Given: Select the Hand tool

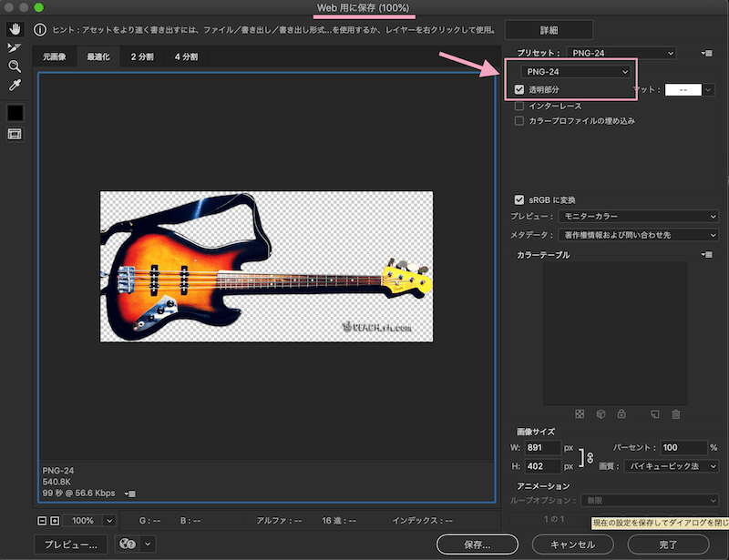Looking at the screenshot, I should pyautogui.click(x=15, y=30).
